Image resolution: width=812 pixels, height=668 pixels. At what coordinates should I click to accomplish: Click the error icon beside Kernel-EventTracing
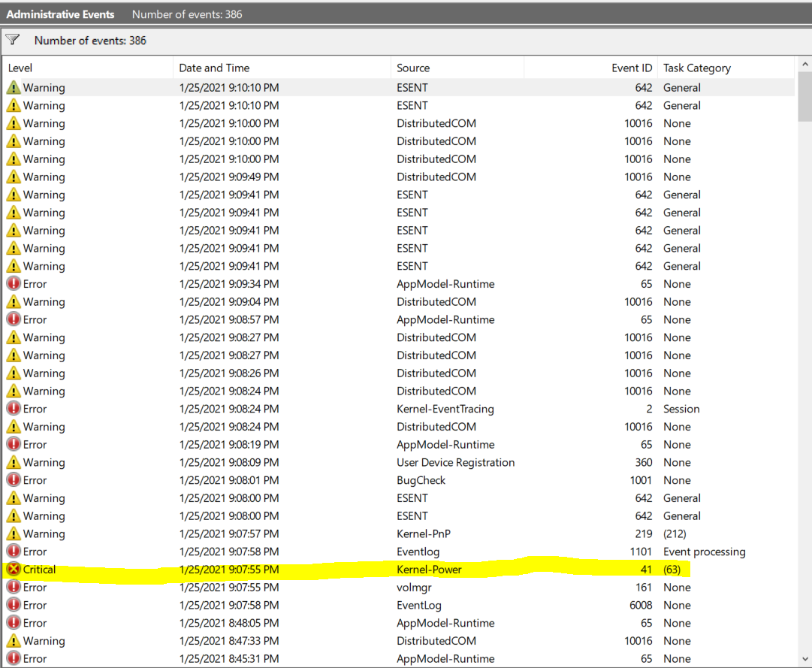pyautogui.click(x=14, y=409)
